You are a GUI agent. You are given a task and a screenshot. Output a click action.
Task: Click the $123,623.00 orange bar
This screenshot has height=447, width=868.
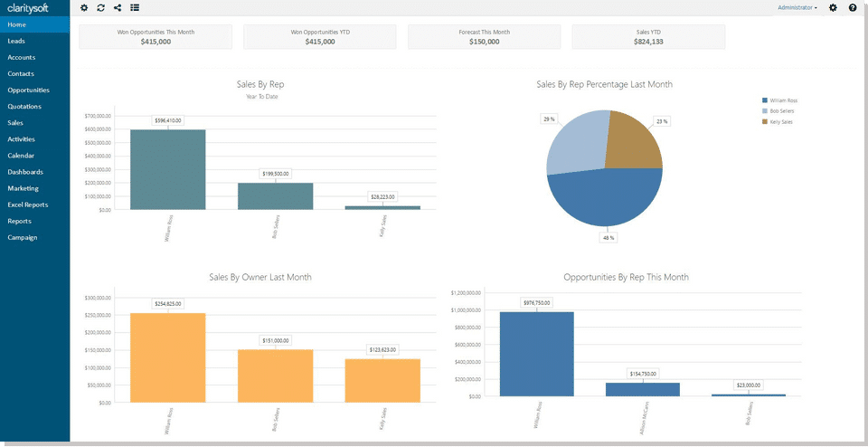[382, 381]
